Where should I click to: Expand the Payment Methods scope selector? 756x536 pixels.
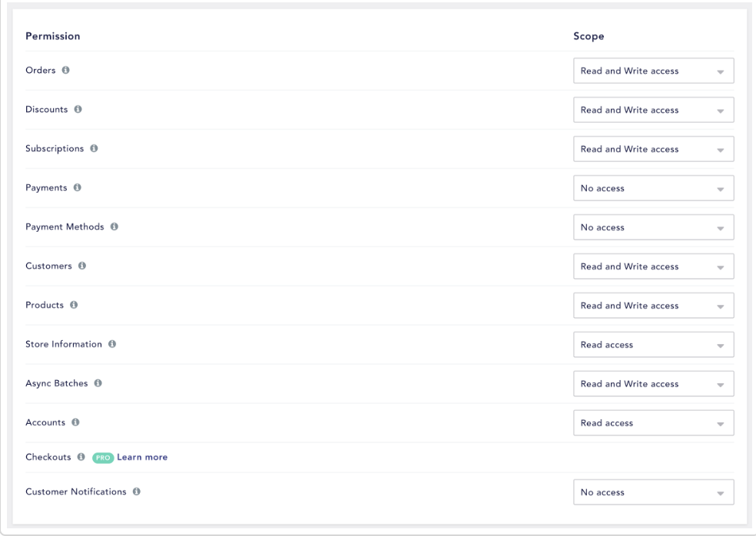(653, 228)
